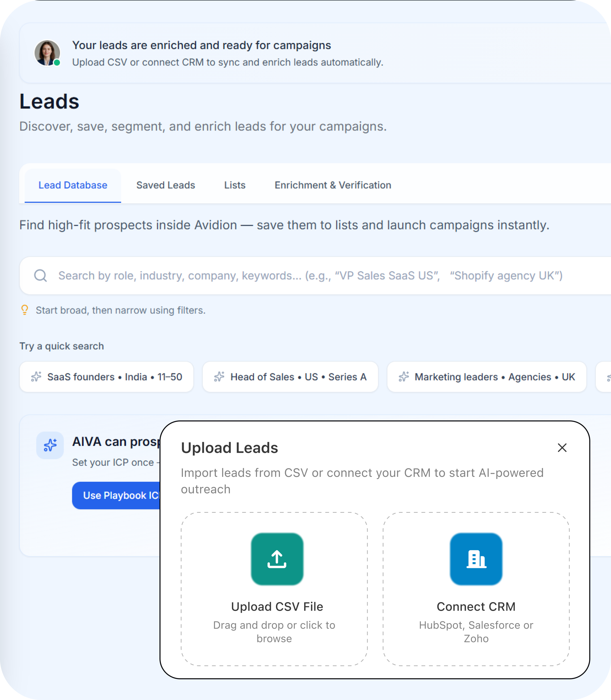Run the SaaS founders India quick search

pyautogui.click(x=106, y=377)
